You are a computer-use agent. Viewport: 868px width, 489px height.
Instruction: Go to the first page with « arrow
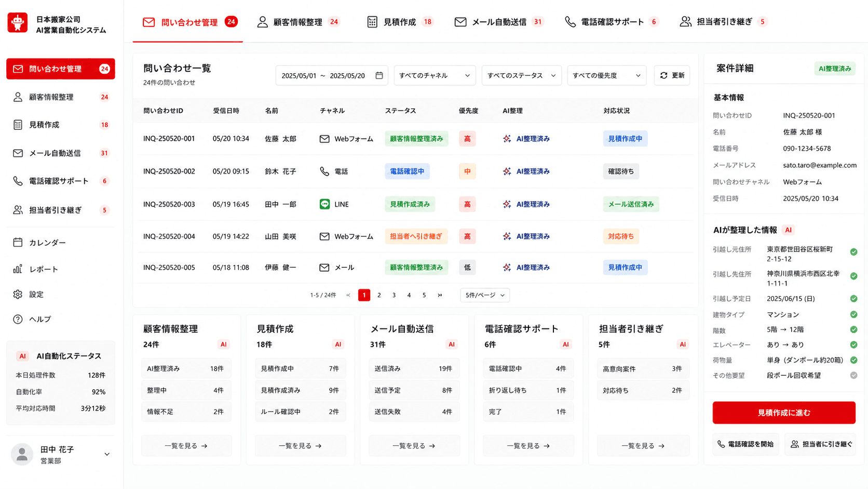pos(348,295)
